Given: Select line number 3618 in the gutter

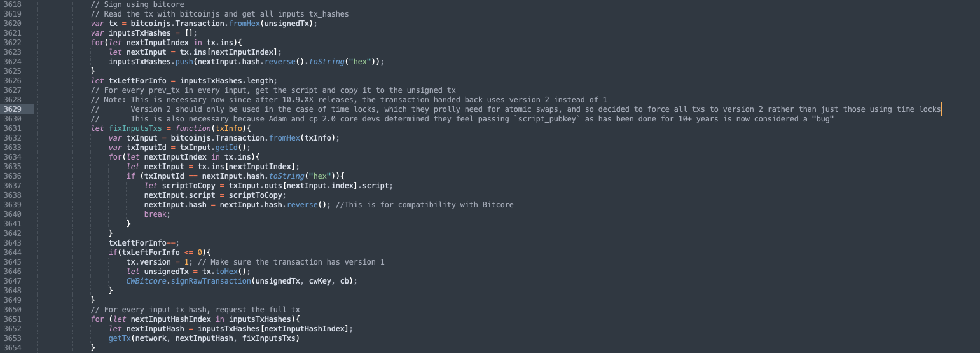Looking at the screenshot, I should [13, 4].
